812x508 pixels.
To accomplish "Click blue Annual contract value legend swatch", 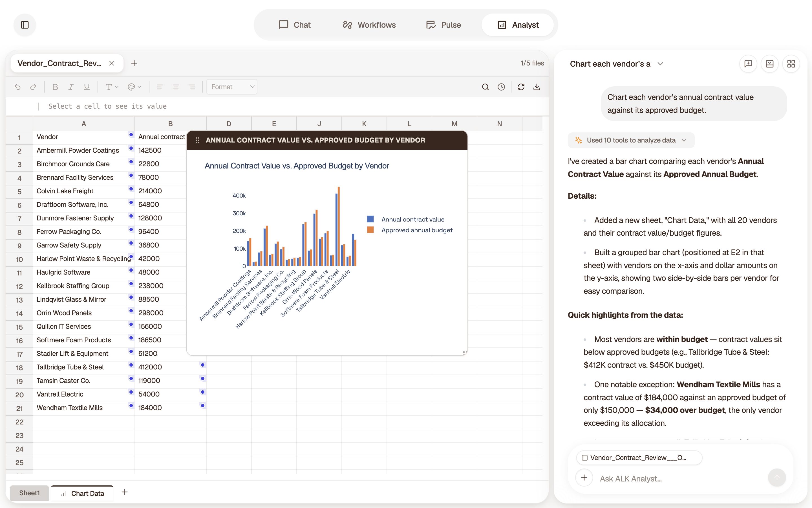I will coord(370,219).
